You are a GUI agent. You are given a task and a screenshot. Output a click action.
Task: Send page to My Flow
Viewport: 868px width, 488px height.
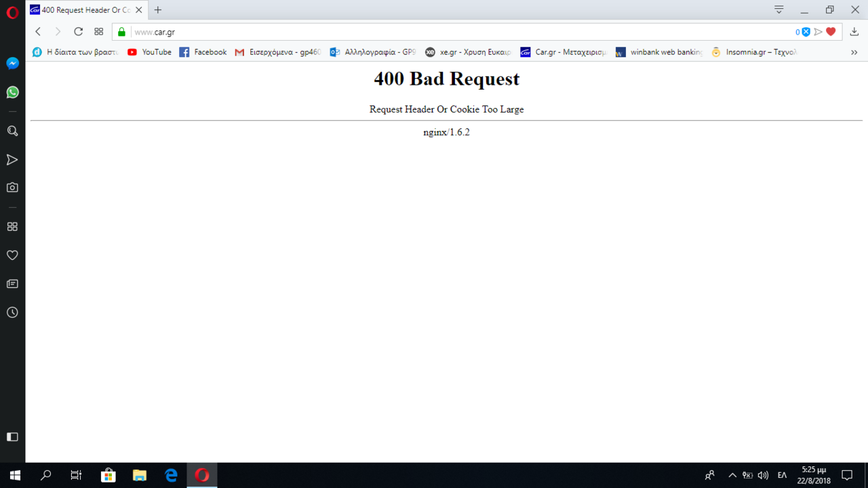[818, 32]
